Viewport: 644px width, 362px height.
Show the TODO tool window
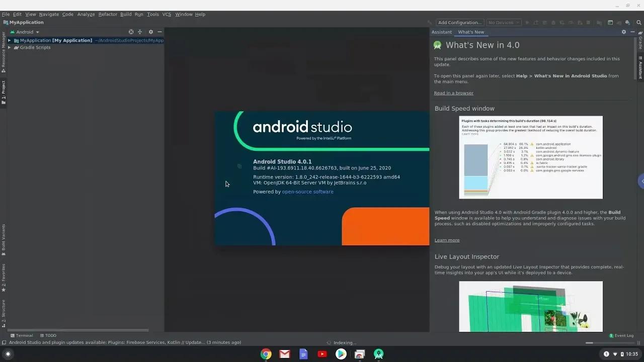coord(48,335)
